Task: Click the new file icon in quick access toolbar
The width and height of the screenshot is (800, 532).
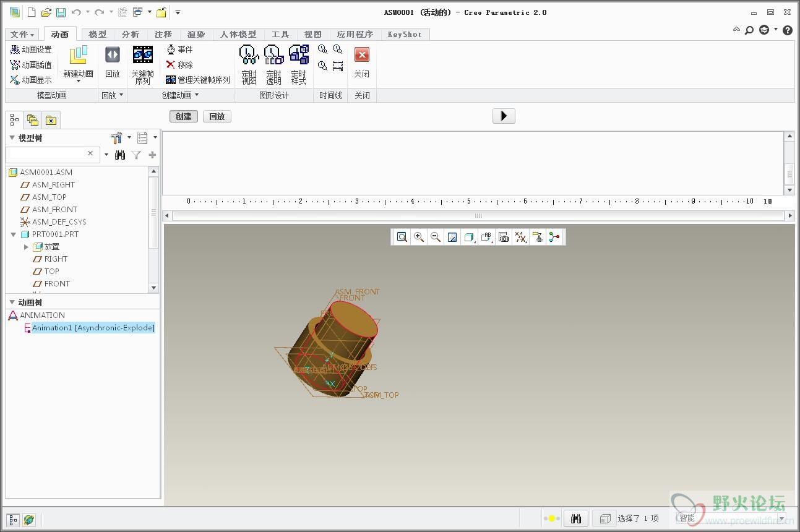Action: (x=31, y=12)
